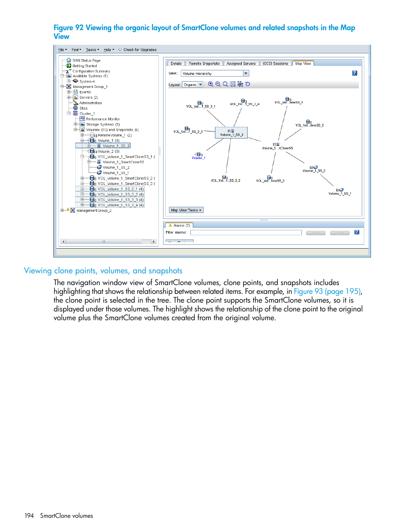The width and height of the screenshot is (399, 532).
Task: Click the Volume_1_SS_3 clone point icon in tree
Action: click(x=99, y=146)
